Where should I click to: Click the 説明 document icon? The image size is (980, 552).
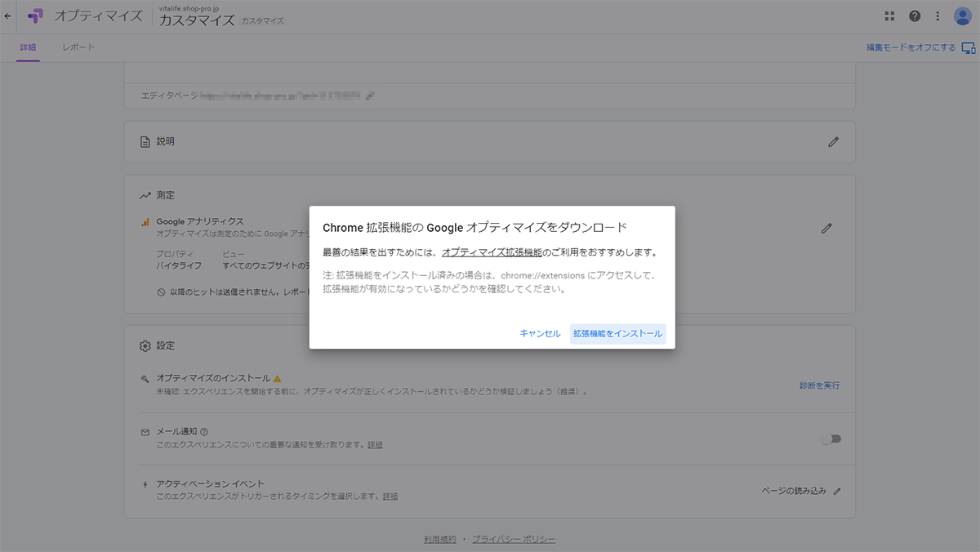click(145, 141)
